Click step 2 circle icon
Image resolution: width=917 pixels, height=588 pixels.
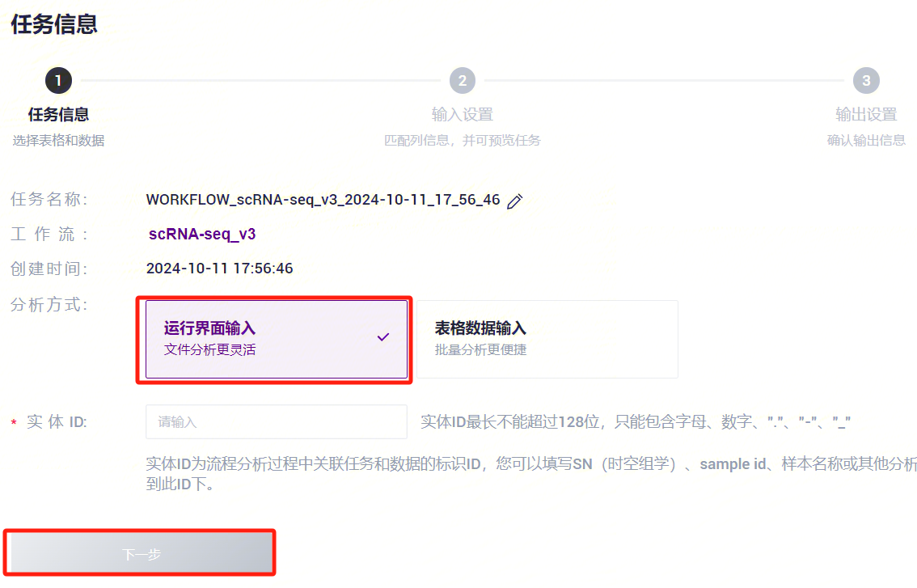click(x=462, y=81)
